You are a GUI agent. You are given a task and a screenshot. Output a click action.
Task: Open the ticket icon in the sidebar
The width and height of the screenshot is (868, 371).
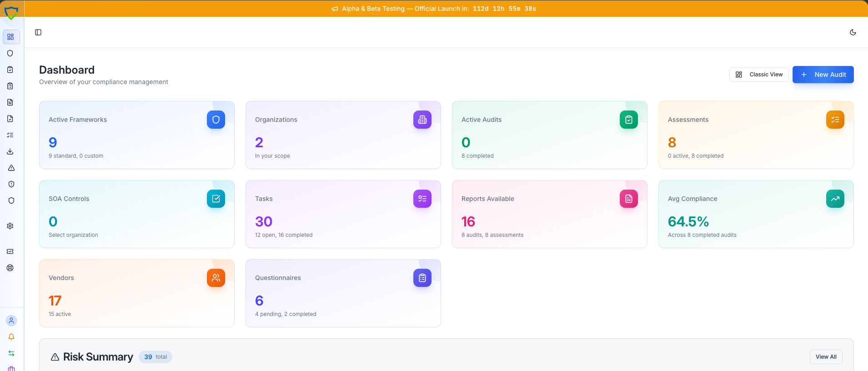tap(10, 251)
